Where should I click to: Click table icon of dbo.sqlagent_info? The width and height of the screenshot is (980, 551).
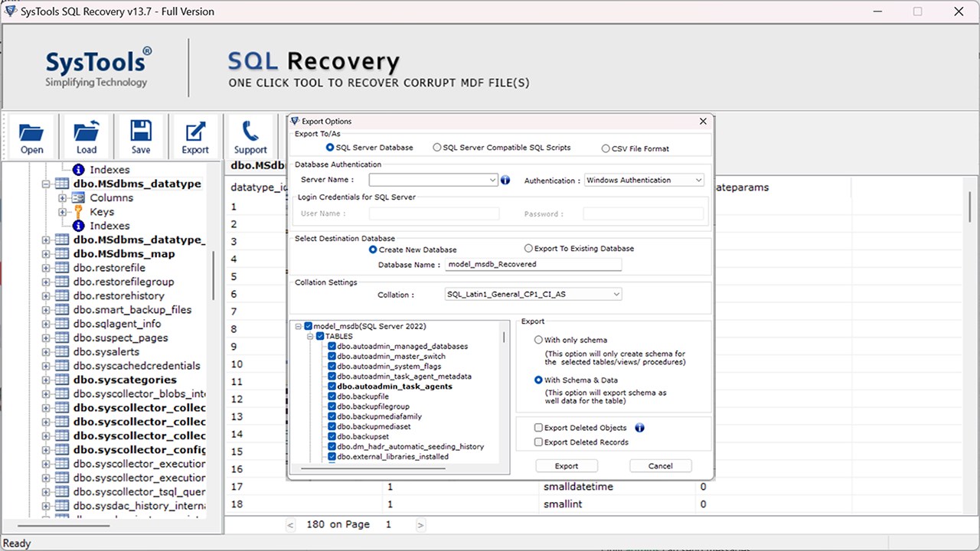(x=61, y=324)
